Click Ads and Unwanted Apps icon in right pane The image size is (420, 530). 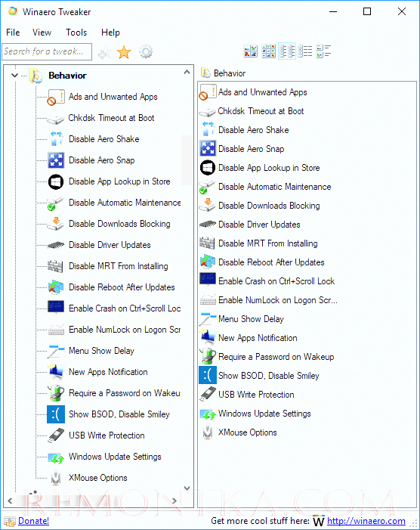(x=208, y=92)
